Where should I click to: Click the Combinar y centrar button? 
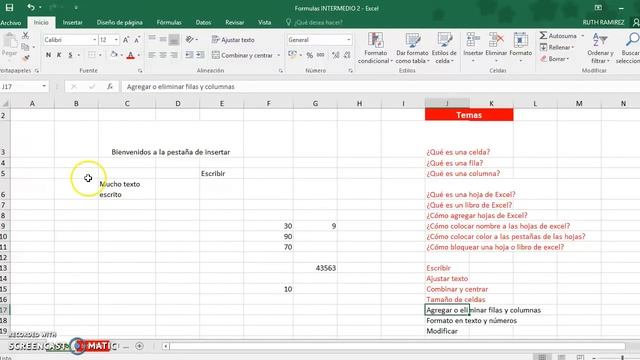(242, 55)
